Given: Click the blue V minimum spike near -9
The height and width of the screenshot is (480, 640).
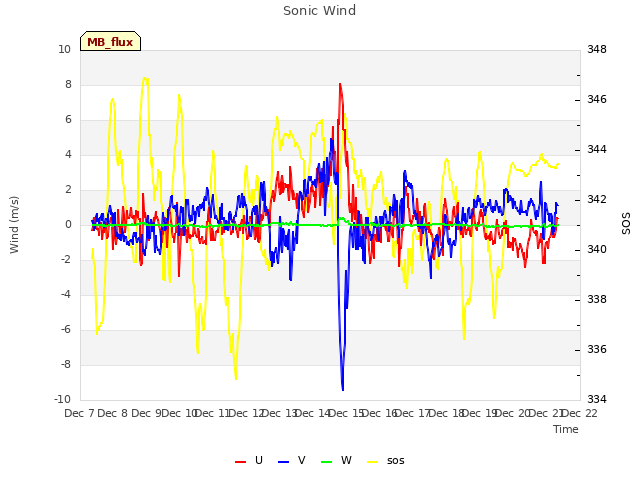Looking at the screenshot, I should click(x=343, y=389).
